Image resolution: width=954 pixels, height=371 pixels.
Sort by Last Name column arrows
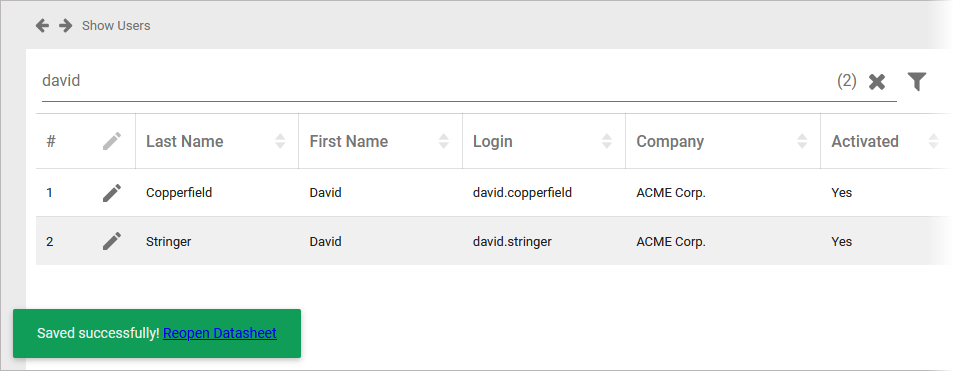click(x=280, y=141)
